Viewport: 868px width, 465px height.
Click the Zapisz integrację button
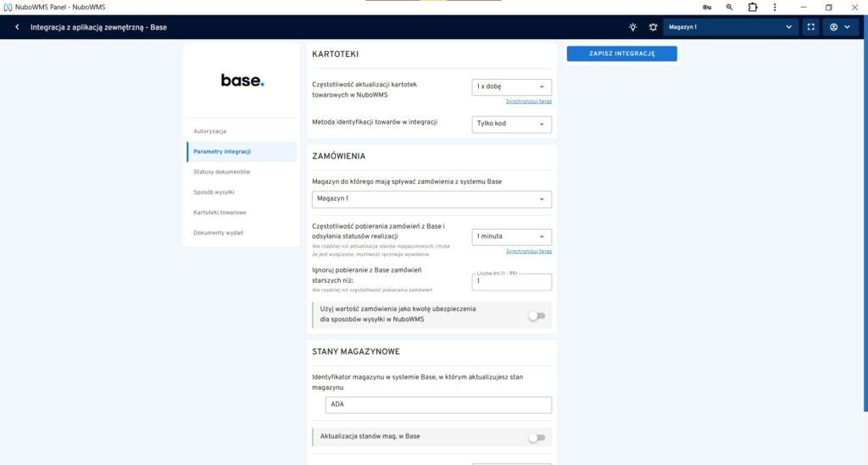pyautogui.click(x=621, y=53)
